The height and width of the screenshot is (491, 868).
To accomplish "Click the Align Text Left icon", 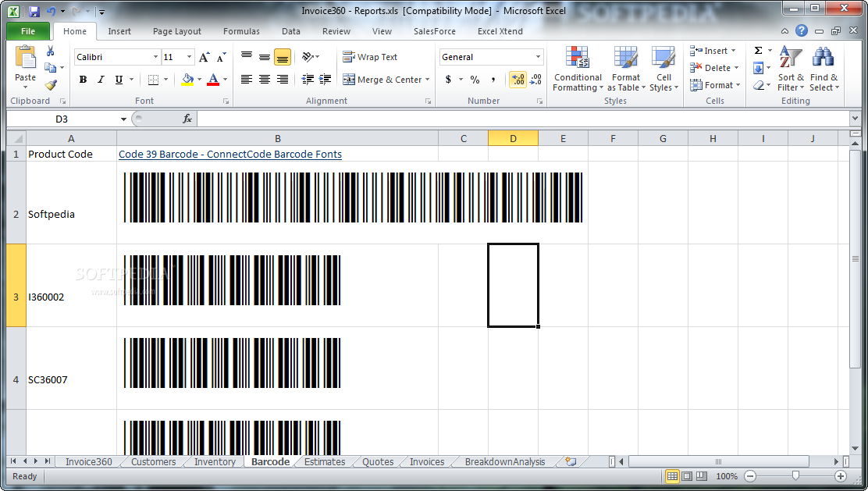I will 247,79.
